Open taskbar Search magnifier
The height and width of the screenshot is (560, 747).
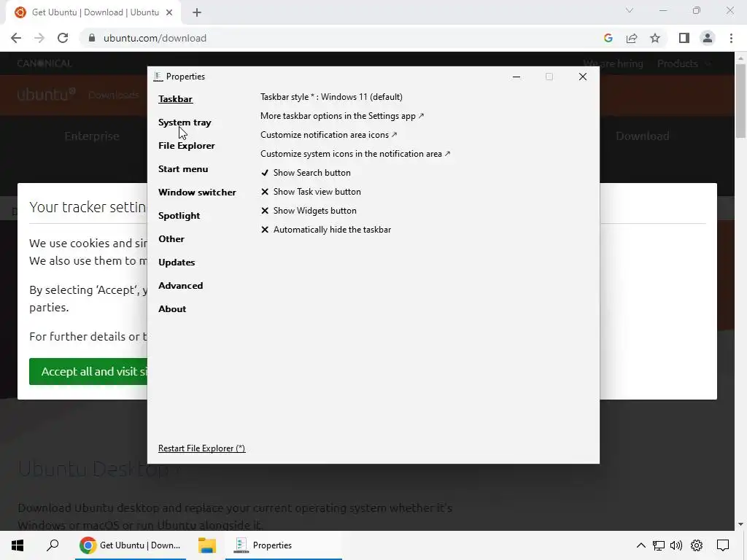pos(53,545)
